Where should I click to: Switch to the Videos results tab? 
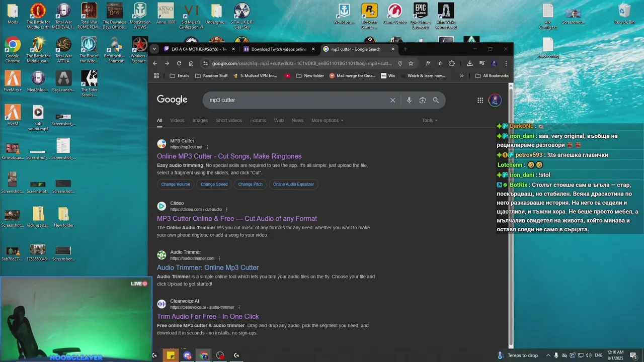tap(177, 121)
